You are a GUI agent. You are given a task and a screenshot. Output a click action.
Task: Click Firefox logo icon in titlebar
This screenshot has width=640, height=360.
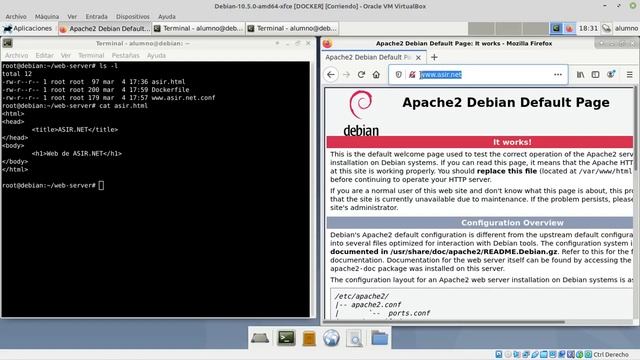pos(327,43)
